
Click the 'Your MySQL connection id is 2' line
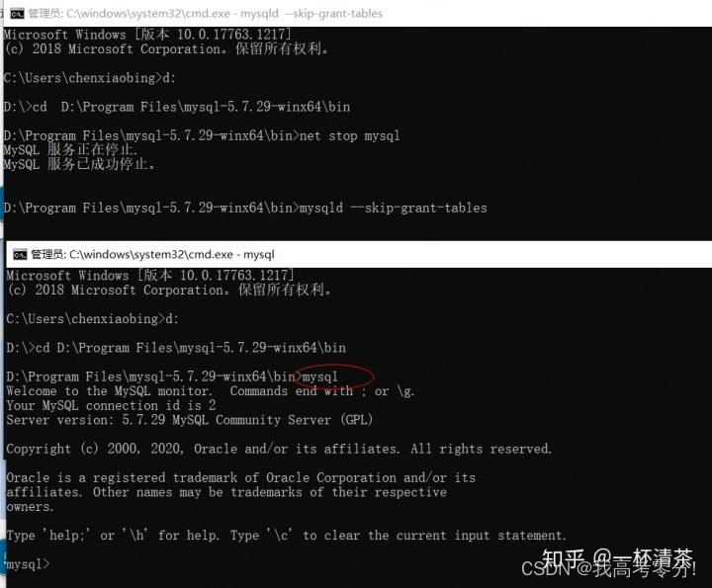pos(111,405)
